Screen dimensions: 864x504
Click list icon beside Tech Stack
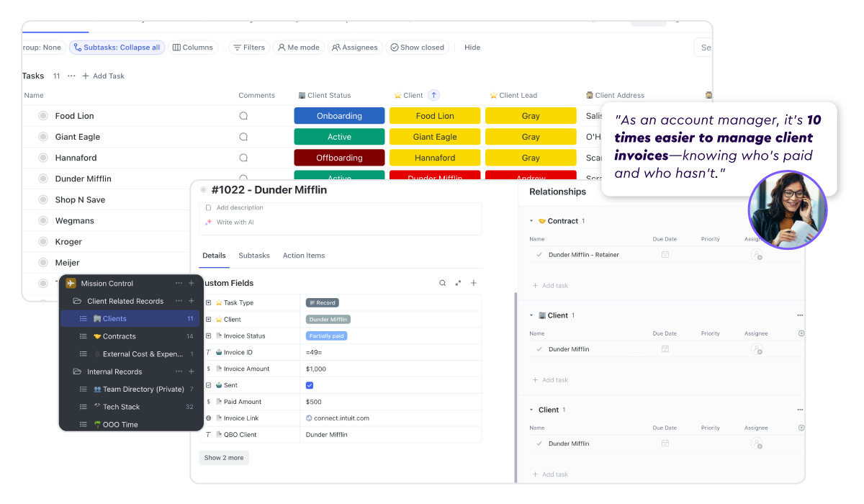coord(83,407)
